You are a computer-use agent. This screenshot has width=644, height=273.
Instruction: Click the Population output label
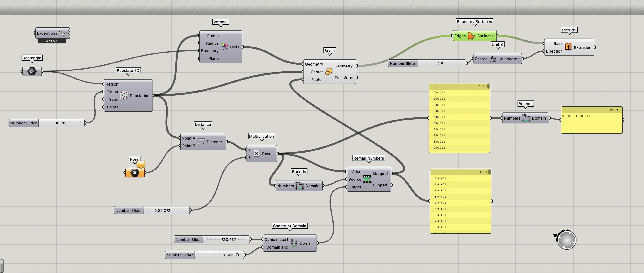(x=139, y=96)
